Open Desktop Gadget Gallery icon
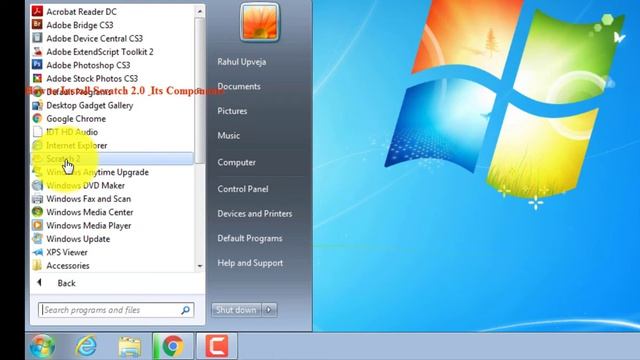Image resolution: width=640 pixels, height=360 pixels. pyautogui.click(x=37, y=105)
